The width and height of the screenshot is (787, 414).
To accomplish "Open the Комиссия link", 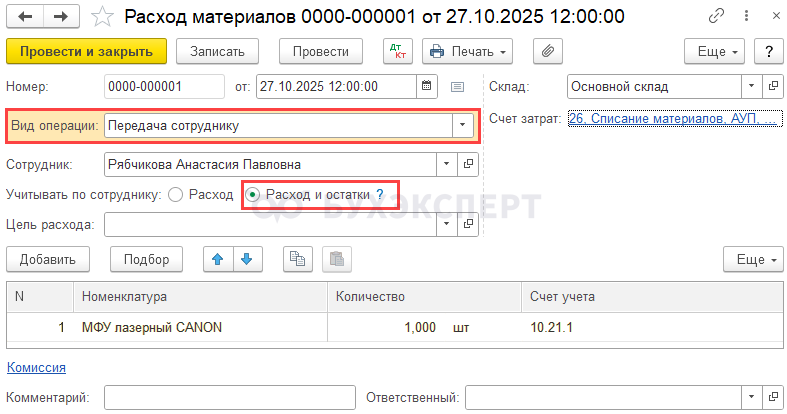I will [36, 367].
